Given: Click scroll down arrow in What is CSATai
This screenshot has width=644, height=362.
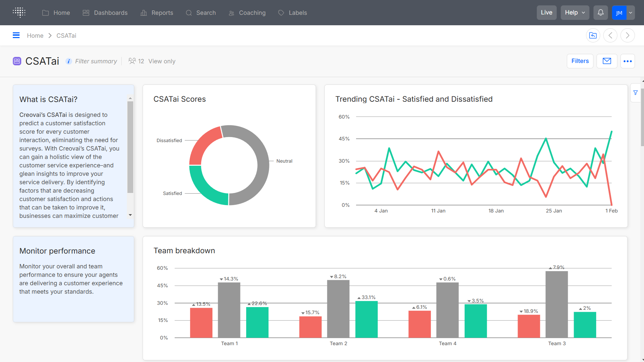Looking at the screenshot, I should (x=130, y=215).
